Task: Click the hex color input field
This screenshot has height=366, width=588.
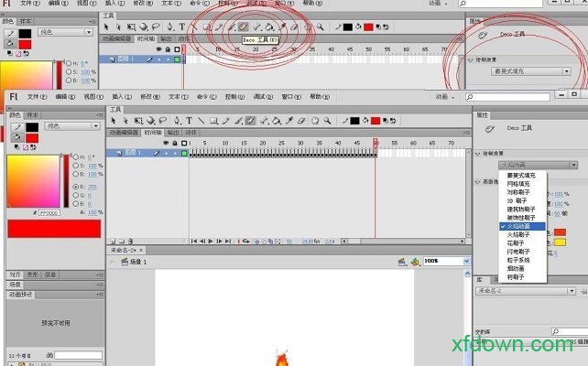Action: pos(49,213)
